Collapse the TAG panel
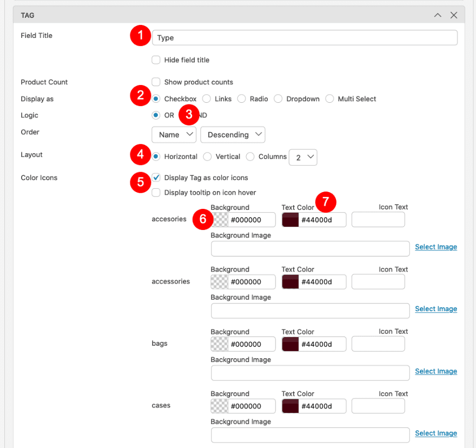Screen dimensions: 476x448 438,15
